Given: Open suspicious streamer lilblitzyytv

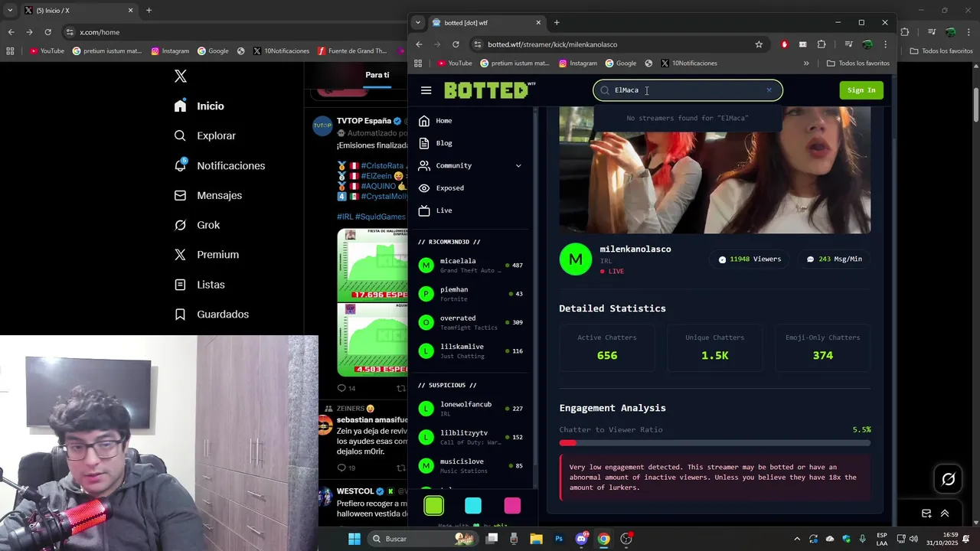Looking at the screenshot, I should click(471, 437).
